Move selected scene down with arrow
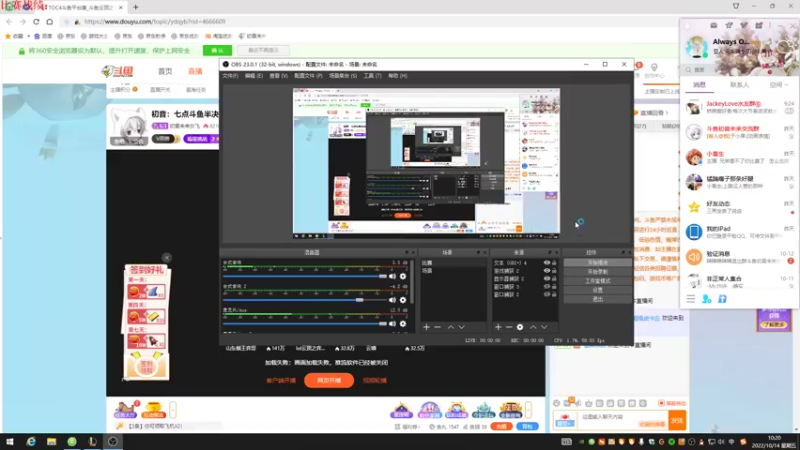 click(x=462, y=327)
